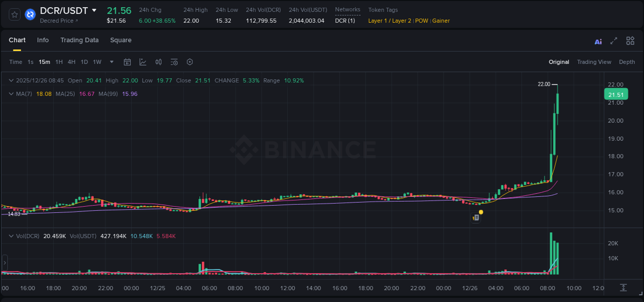
Task: Open the candlestick display settings icon
Action: click(x=158, y=62)
